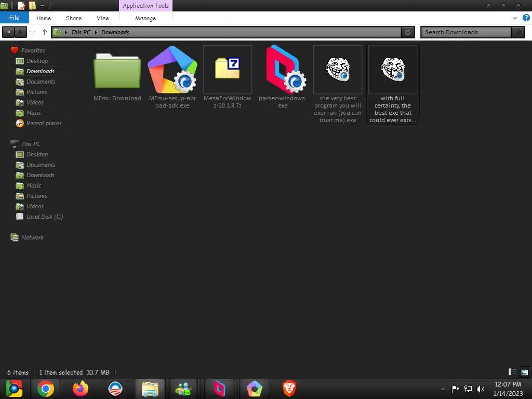The image size is (532, 399).
Task: Open Firefox from the taskbar
Action: tap(81, 389)
